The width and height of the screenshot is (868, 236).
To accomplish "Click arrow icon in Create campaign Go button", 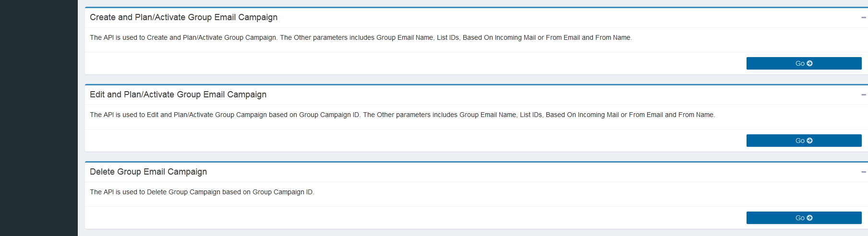I will 809,63.
